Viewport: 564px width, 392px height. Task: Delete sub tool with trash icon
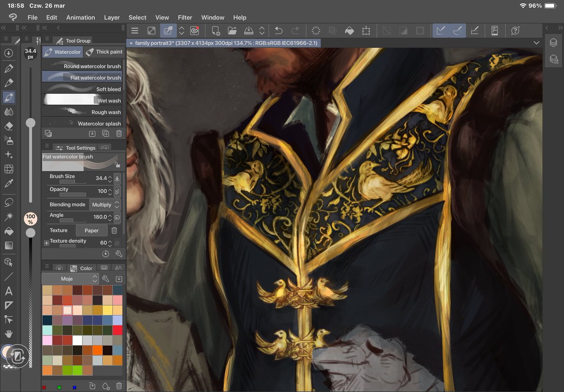(x=119, y=133)
